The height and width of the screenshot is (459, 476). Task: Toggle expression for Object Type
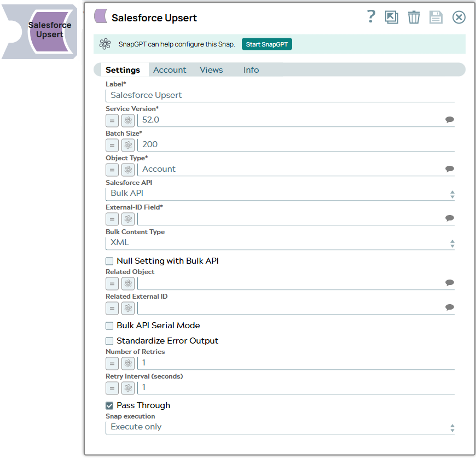pos(112,170)
